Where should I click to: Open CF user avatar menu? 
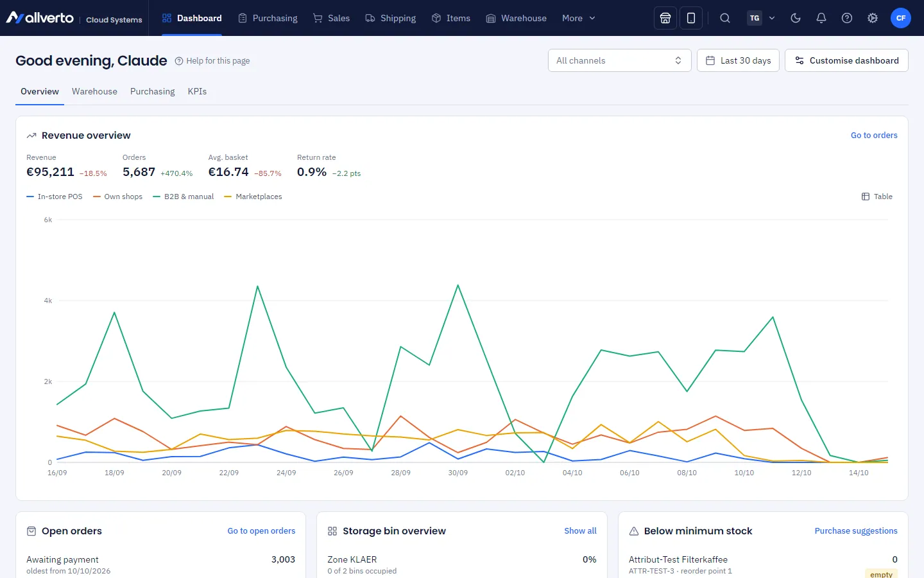pos(901,18)
